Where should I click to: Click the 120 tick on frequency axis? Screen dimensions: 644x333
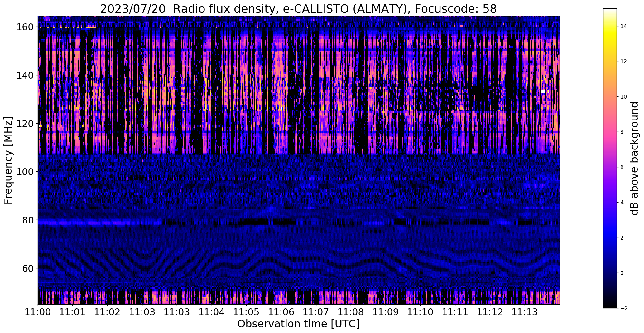coord(26,124)
